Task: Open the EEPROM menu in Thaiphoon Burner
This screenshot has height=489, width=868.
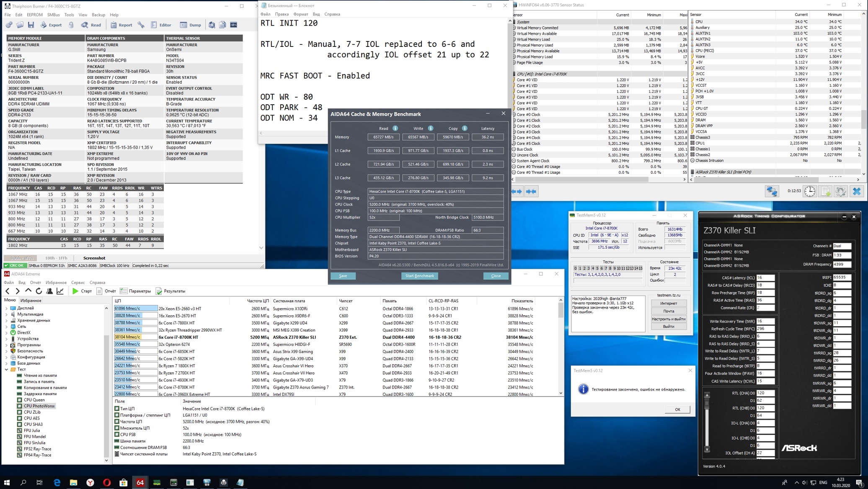Action: tap(34, 15)
